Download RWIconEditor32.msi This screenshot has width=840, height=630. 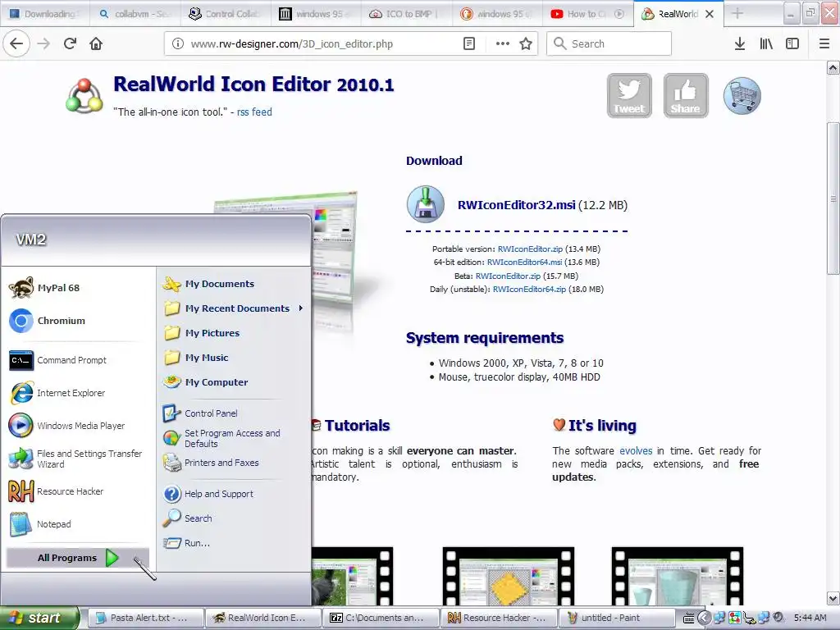517,205
